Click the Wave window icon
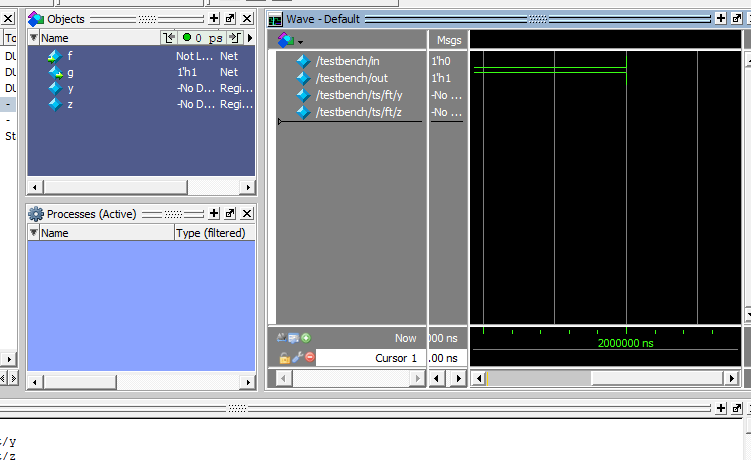Viewport: 751px width, 460px height. tap(275, 20)
